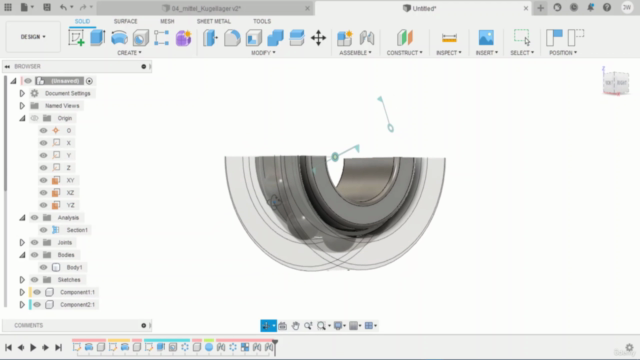Screen dimensions: 640x360
Task: Open Display Settings in navigation bar
Action: [x=339, y=325]
